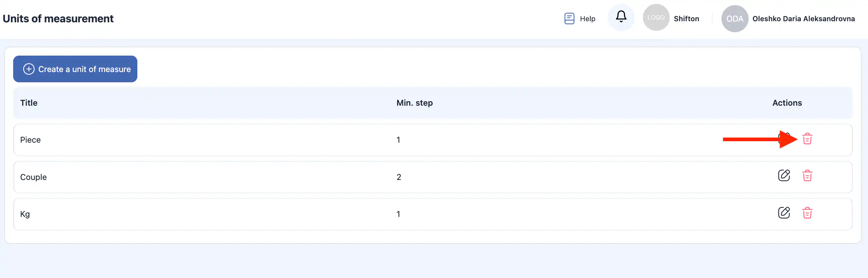Click the Min. step column header
The image size is (868, 278).
[x=414, y=103]
